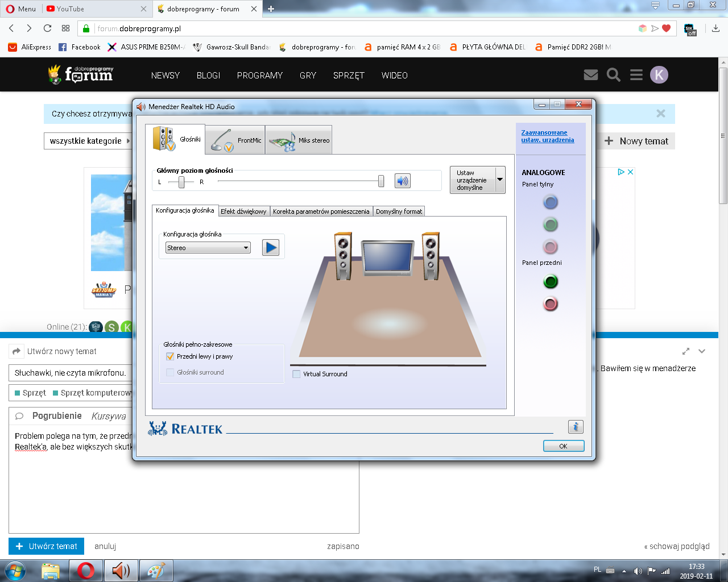Image resolution: width=728 pixels, height=582 pixels.
Task: Click the green front panel audio jack
Action: pyautogui.click(x=551, y=281)
